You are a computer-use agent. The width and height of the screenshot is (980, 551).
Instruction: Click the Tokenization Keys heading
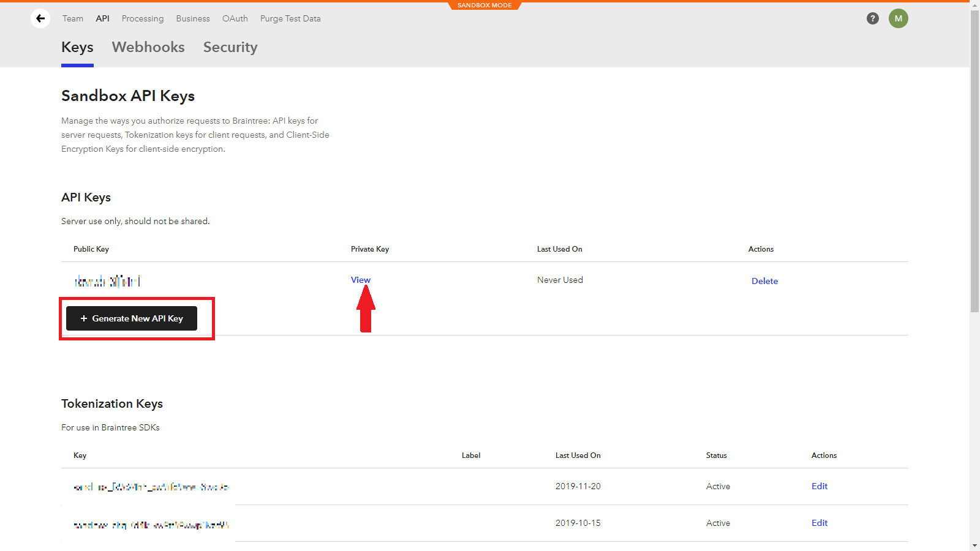112,403
